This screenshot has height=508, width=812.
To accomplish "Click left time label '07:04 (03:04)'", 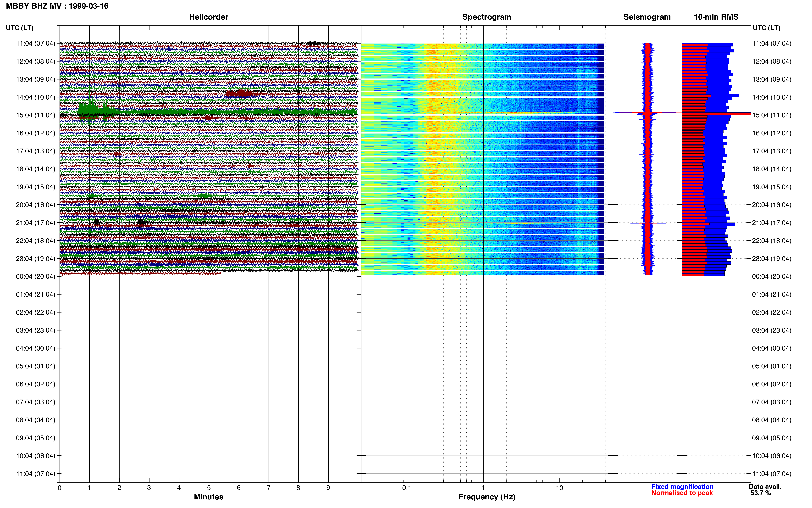I will coord(36,402).
